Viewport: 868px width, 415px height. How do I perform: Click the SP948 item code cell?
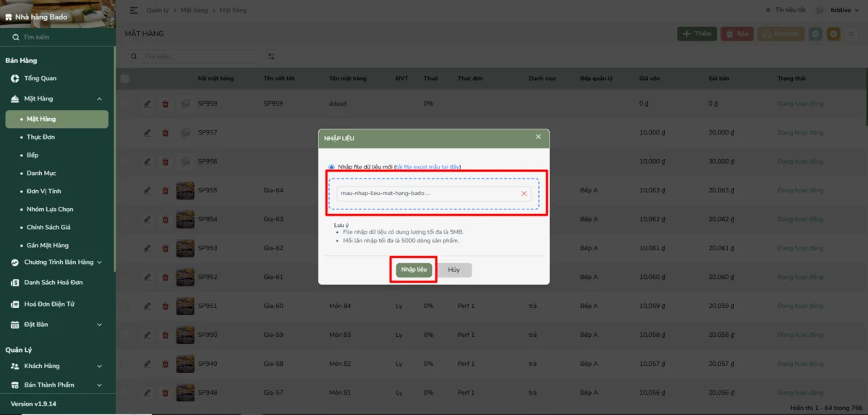208,393
